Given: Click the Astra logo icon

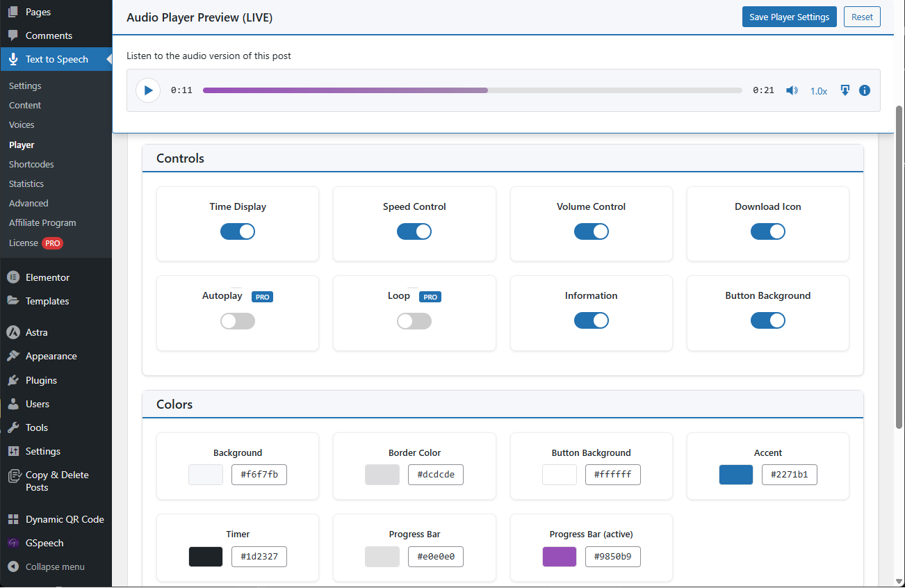Looking at the screenshot, I should point(13,332).
